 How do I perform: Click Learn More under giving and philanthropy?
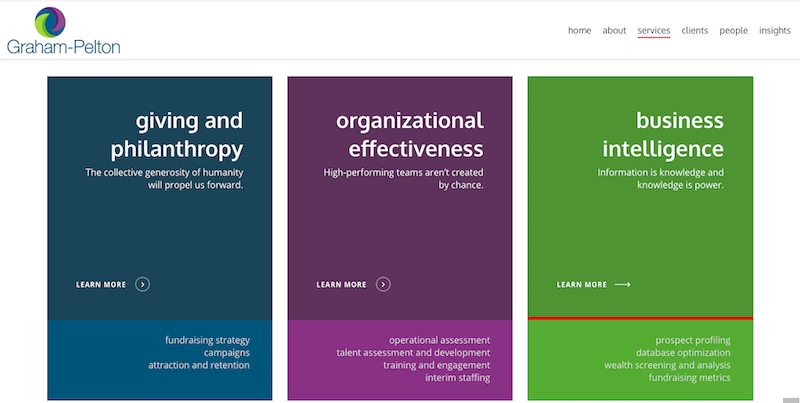(101, 285)
